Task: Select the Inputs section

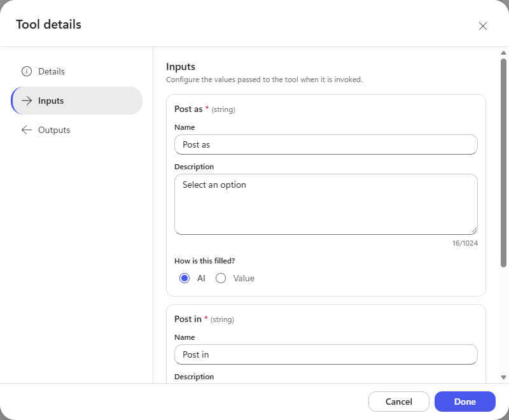Action: [76, 101]
